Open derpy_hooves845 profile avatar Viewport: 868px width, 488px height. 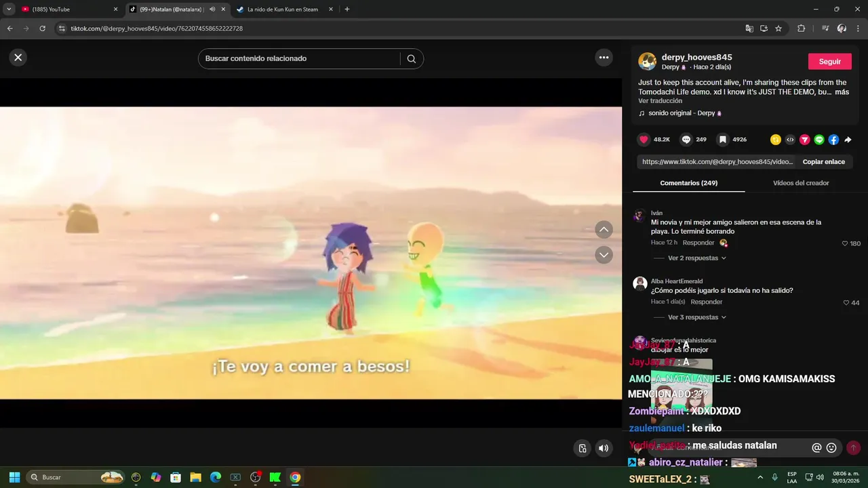(x=647, y=61)
